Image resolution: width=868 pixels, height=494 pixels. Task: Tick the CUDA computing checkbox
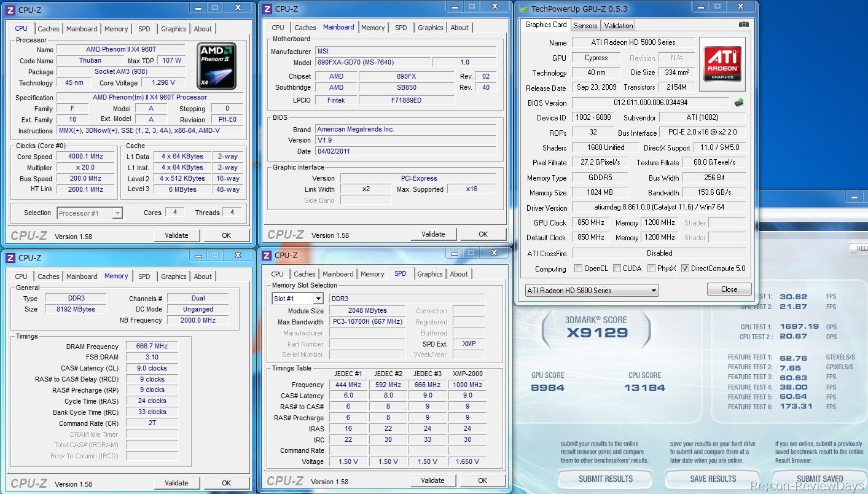point(616,269)
